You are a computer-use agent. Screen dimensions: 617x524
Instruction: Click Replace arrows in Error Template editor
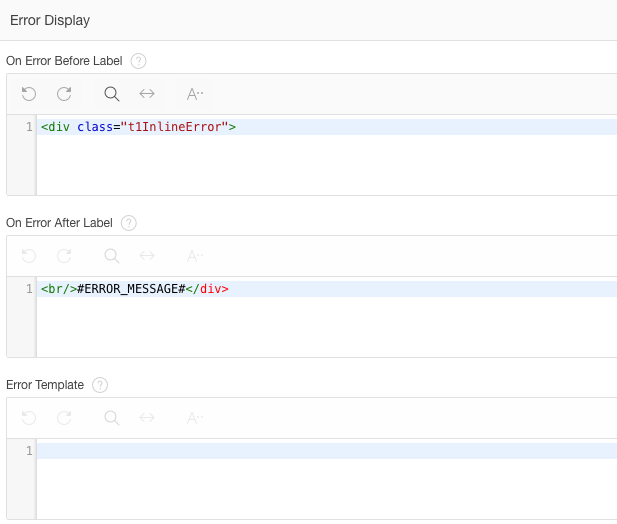point(147,418)
